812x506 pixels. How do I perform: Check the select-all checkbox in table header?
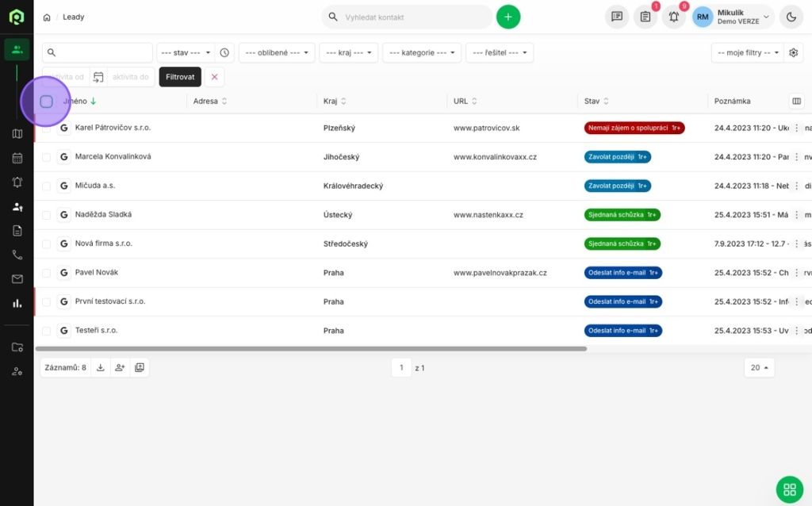[x=46, y=102]
